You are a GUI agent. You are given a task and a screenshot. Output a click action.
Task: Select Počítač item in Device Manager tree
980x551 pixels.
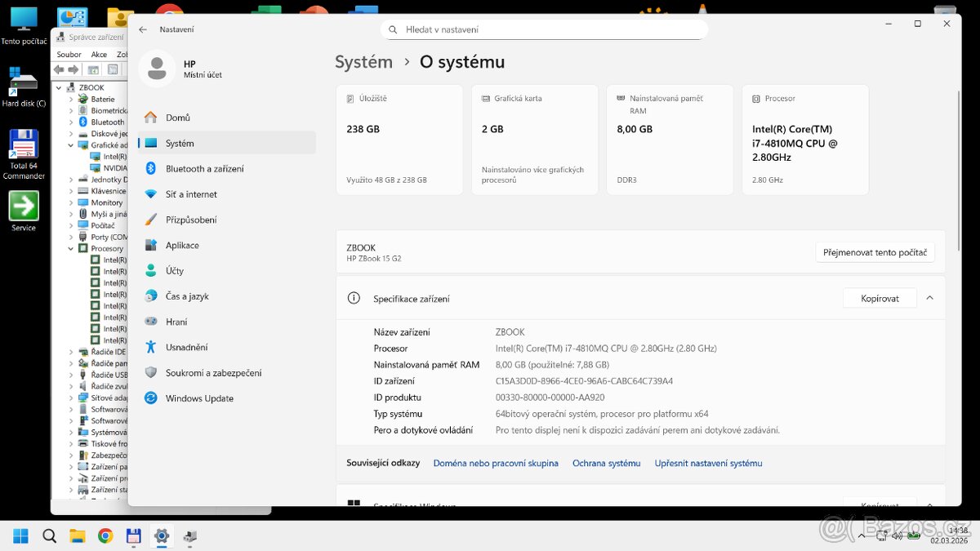point(103,225)
